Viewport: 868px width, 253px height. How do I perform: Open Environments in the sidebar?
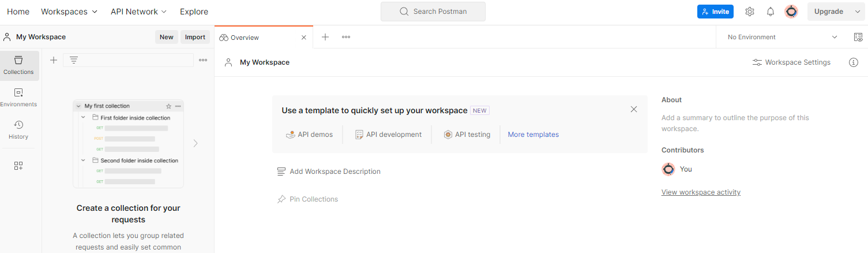click(18, 97)
